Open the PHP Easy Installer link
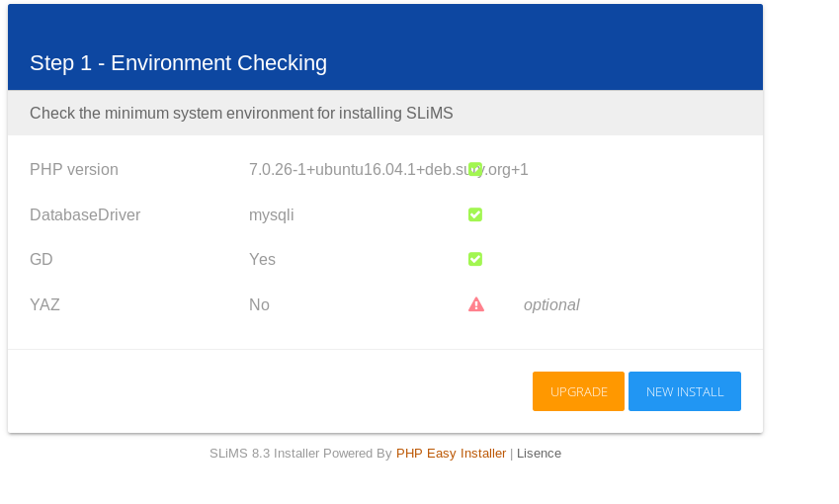The width and height of the screenshot is (839, 504). pyautogui.click(x=451, y=454)
